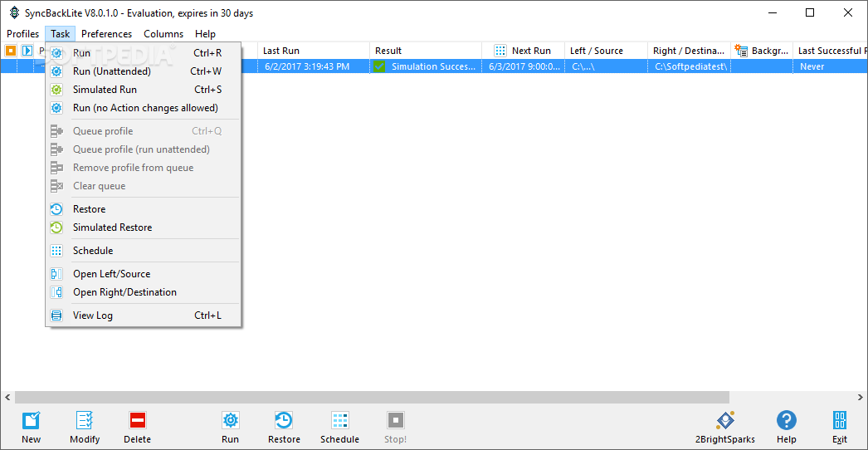Click the Clear queue menu entry
Image resolution: width=868 pixels, height=450 pixels.
[x=144, y=186]
